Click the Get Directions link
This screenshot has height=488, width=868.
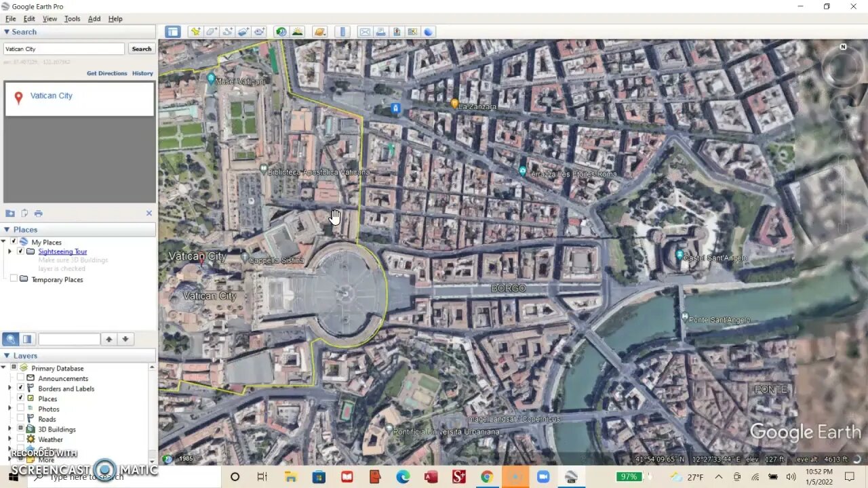pos(107,73)
